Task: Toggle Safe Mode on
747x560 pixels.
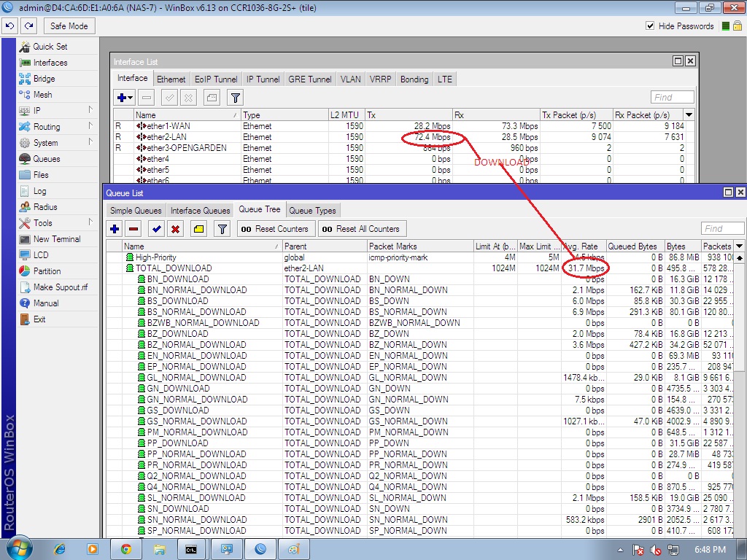Action: click(69, 26)
